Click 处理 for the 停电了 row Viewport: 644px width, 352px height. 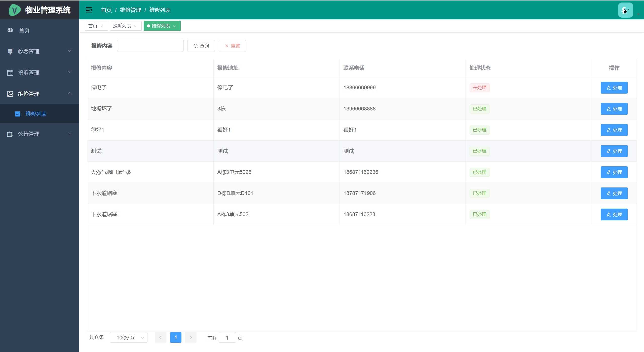click(614, 88)
